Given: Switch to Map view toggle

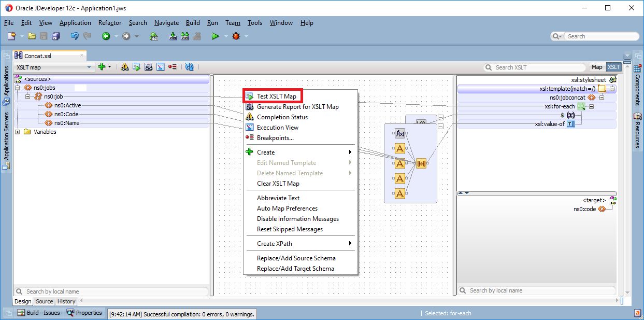Looking at the screenshot, I should tap(597, 67).
